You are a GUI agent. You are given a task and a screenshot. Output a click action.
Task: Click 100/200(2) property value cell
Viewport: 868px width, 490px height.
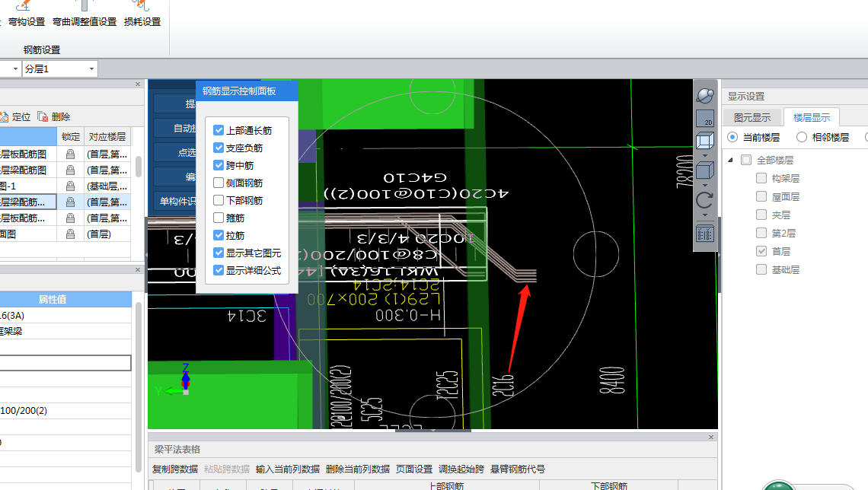coord(65,410)
